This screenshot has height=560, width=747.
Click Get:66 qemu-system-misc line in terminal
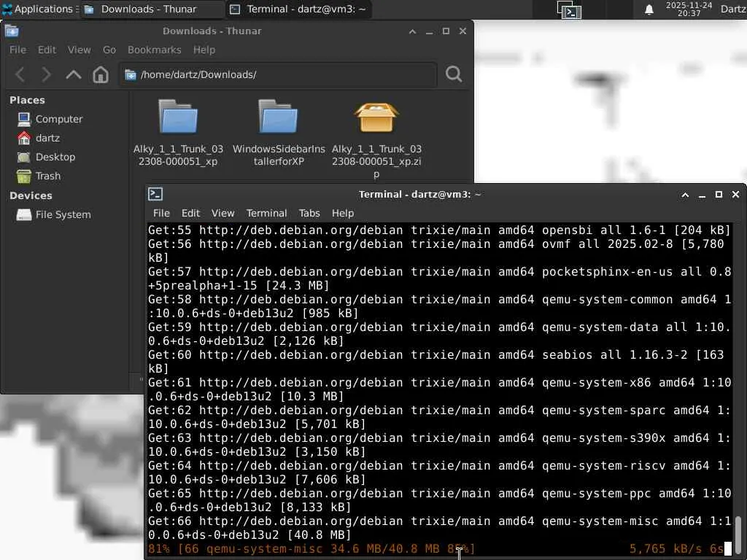coord(440,528)
